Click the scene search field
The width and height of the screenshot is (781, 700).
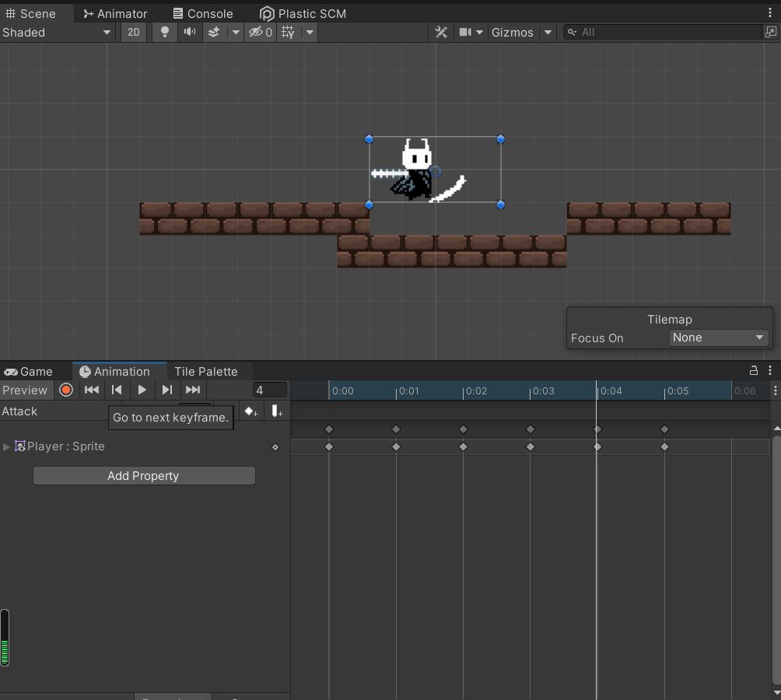pos(664,33)
